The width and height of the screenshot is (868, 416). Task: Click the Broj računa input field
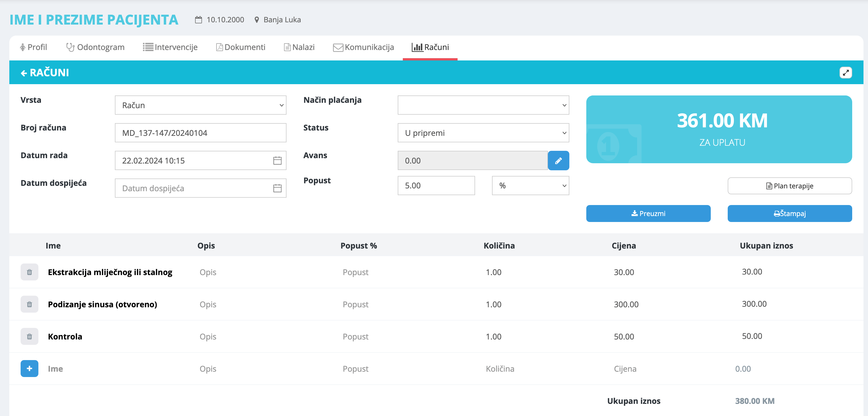200,133
